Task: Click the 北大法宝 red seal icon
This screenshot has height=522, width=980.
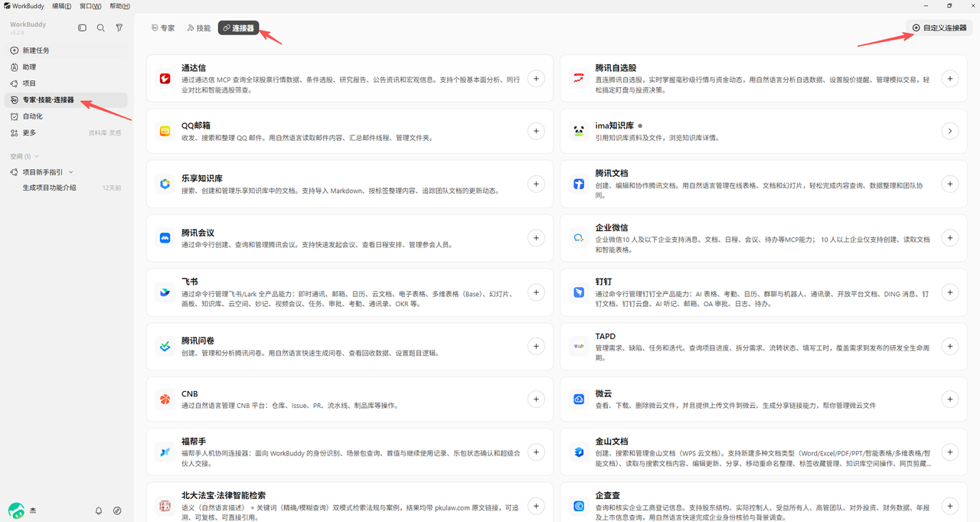Action: click(165, 506)
